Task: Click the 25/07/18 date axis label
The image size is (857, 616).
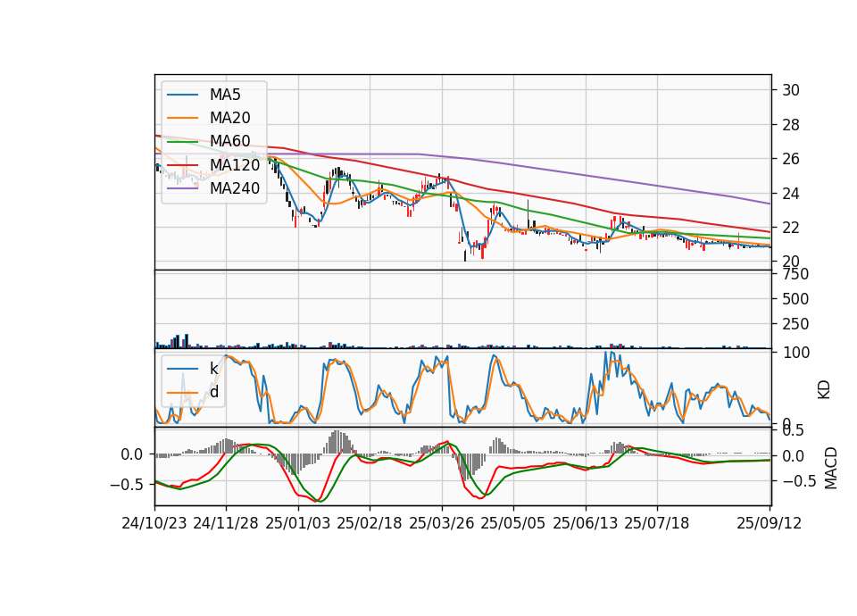Action: tap(657, 523)
